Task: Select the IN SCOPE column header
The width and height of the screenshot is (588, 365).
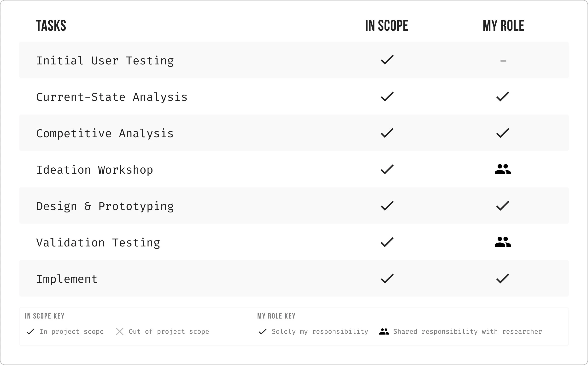Action: (387, 26)
